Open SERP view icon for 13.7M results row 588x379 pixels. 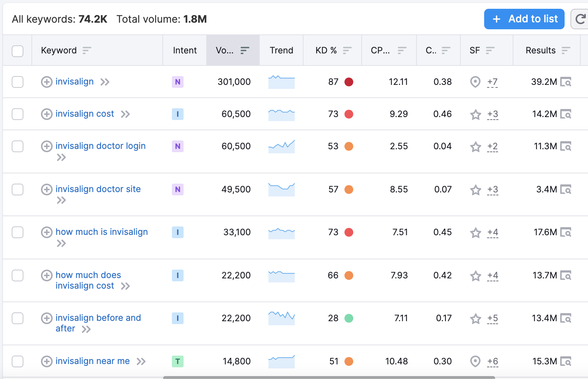point(566,275)
